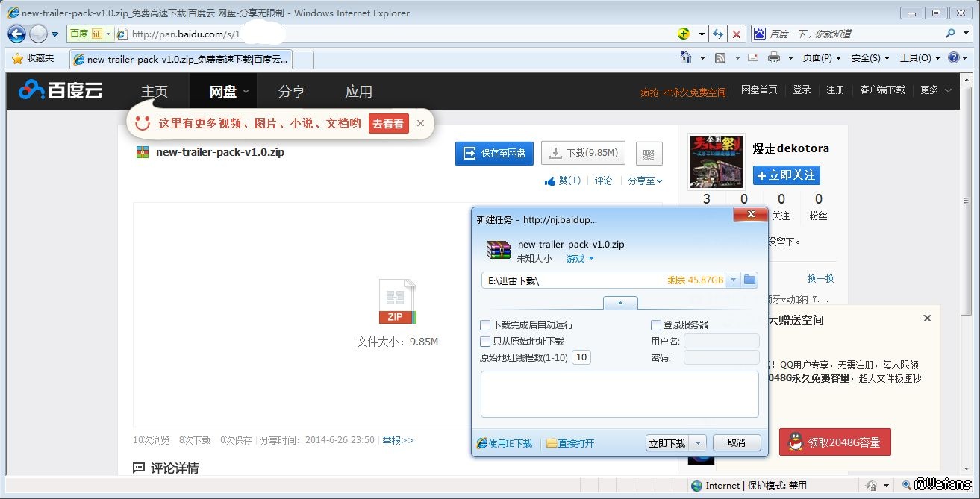The height and width of the screenshot is (499, 980).
Task: Click the 使用IE下载 link
Action: [x=505, y=443]
